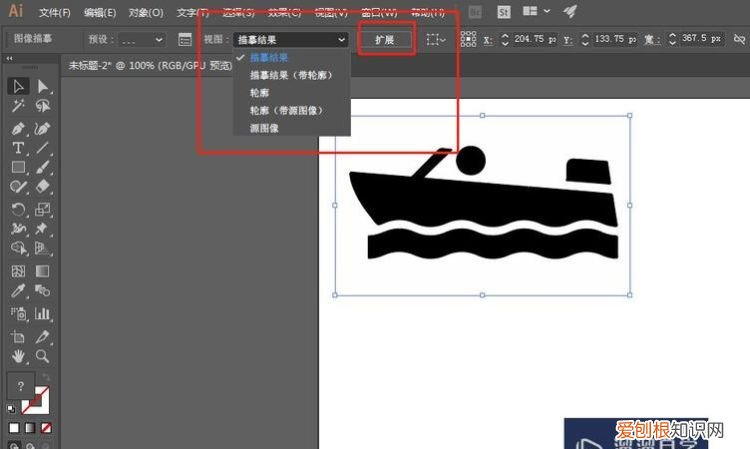Viewport: 750px width, 449px height.
Task: Select the Pen tool
Action: click(18, 129)
